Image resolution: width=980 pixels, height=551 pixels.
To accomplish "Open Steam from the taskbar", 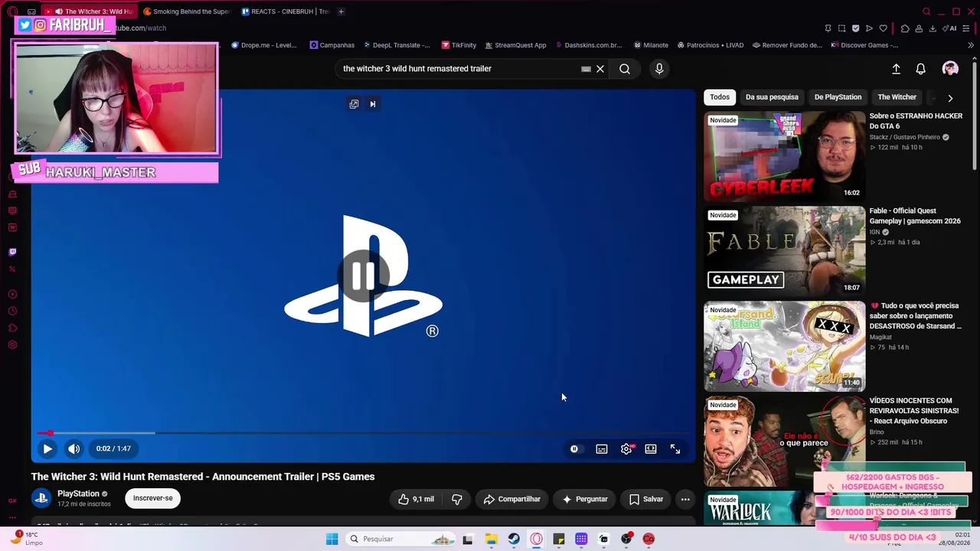I will pos(514,539).
